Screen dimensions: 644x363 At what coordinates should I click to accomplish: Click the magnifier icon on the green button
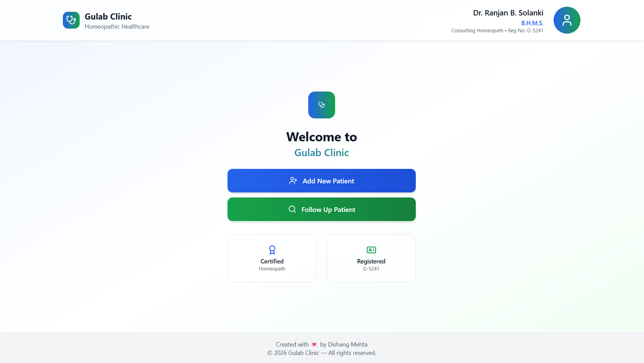point(292,209)
